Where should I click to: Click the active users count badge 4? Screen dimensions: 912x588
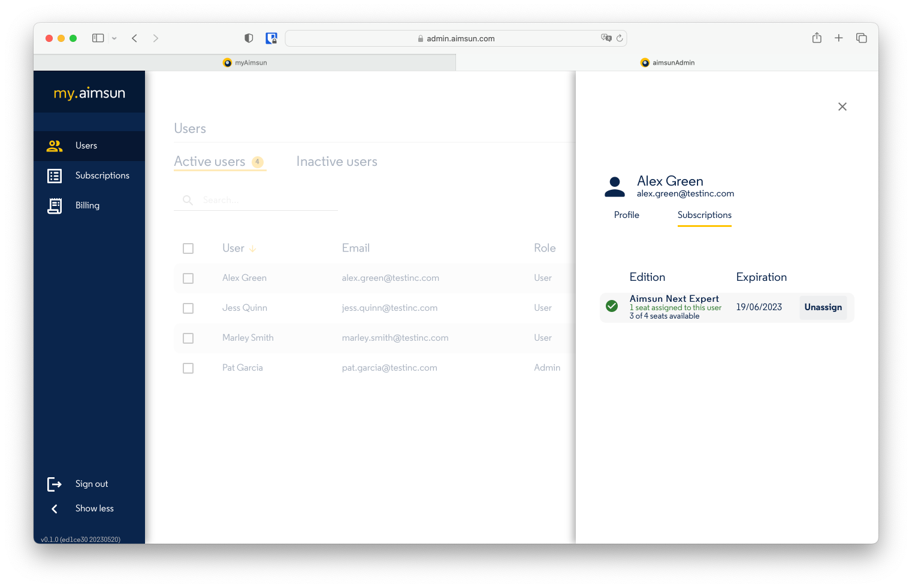(258, 162)
